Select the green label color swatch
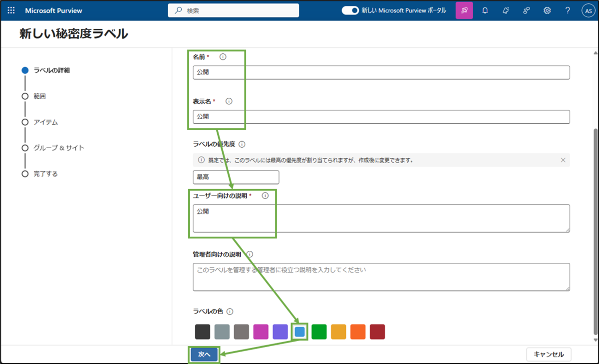Viewport: 599px width, 364px height. (319, 332)
